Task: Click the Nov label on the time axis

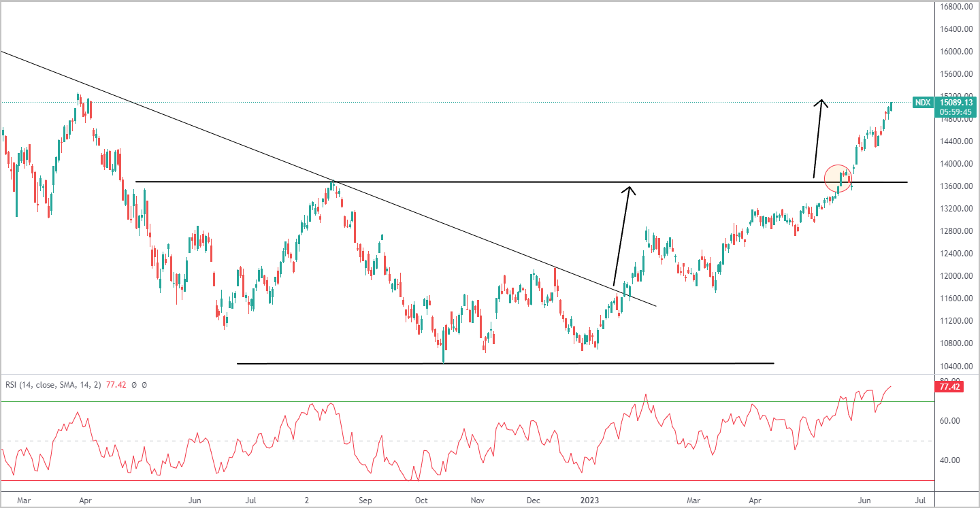Action: (478, 501)
